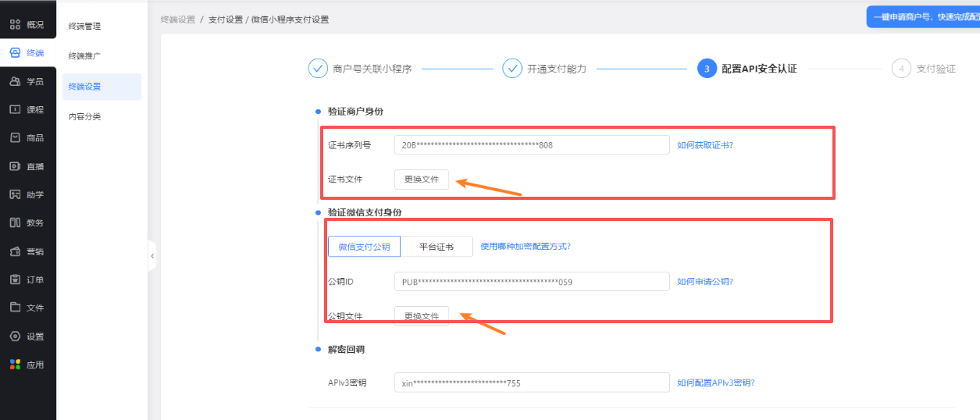Select 内容分类 in the submenu
980x420 pixels.
(84, 116)
